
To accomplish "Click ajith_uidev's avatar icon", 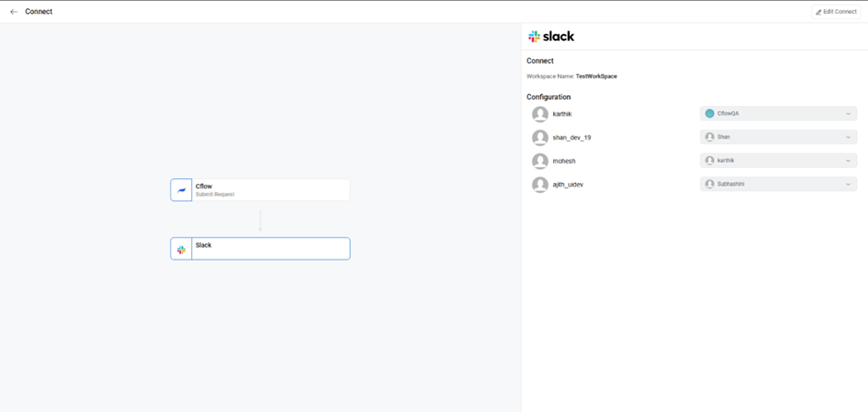I will tap(540, 185).
